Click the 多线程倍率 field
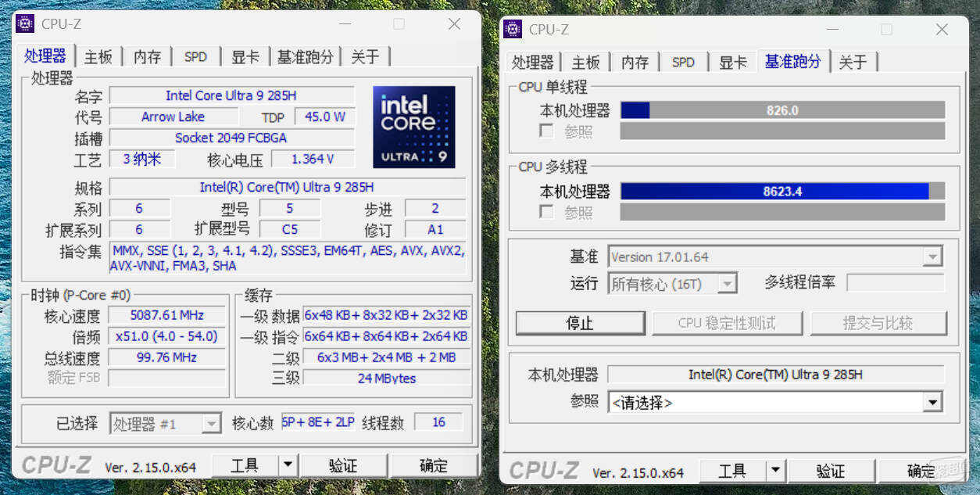Viewport: 980px width, 495px height. (x=896, y=282)
